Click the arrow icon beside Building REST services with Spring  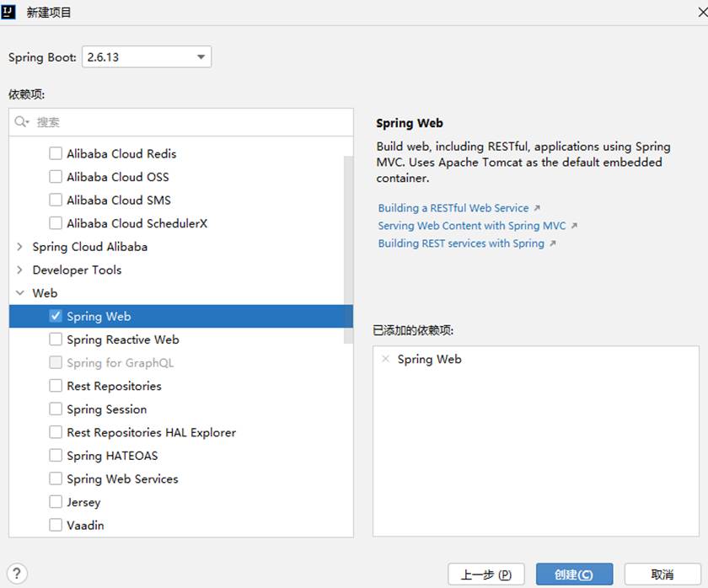coord(553,243)
